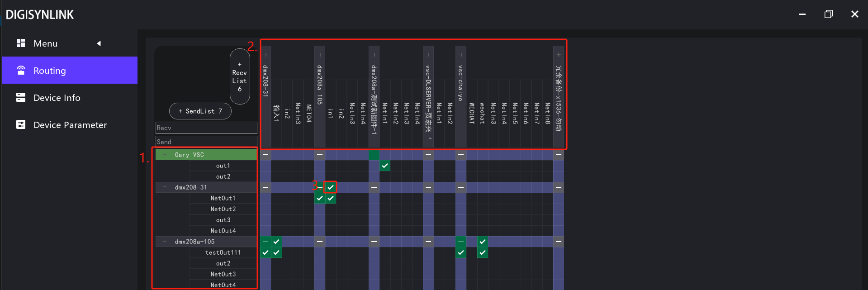Image resolution: width=868 pixels, height=290 pixels.
Task: Focus the Send filter field
Action: point(206,142)
